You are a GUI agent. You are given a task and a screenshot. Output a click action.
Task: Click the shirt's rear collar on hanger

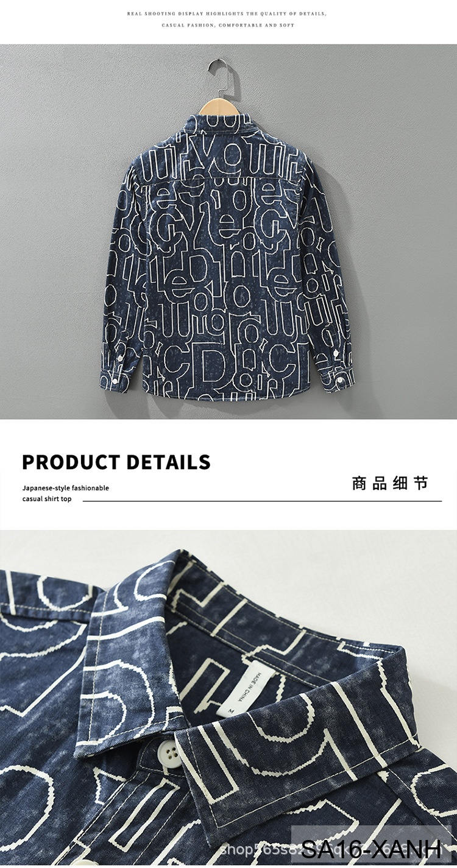point(221,120)
